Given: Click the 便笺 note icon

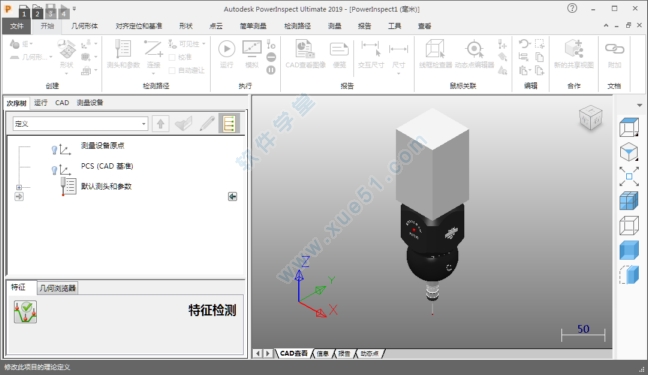Looking at the screenshot, I should pyautogui.click(x=339, y=49).
